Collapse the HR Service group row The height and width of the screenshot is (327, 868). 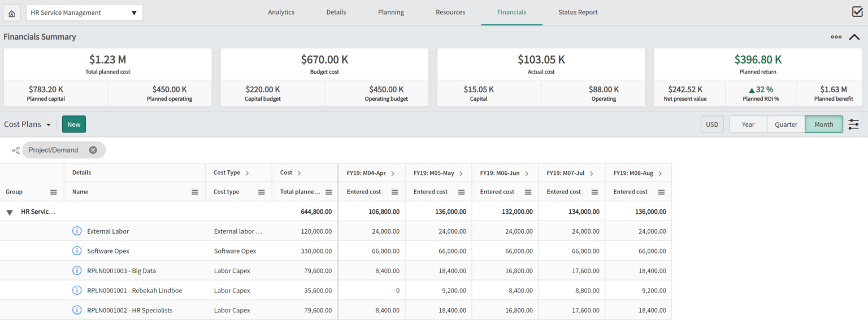pyautogui.click(x=9, y=211)
